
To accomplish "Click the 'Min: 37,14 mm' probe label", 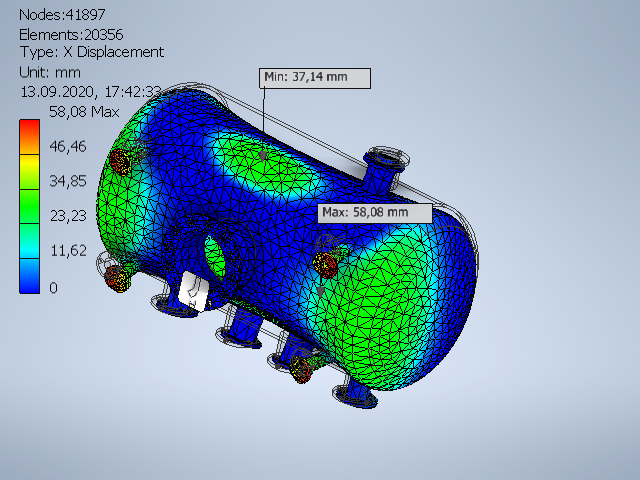I will click(x=315, y=78).
